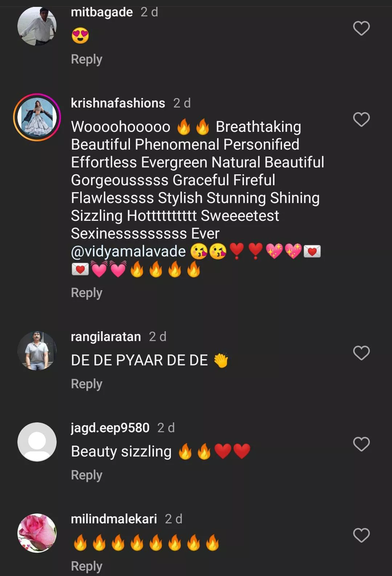Tap heart icon on rangilaratan's comment

point(361,353)
